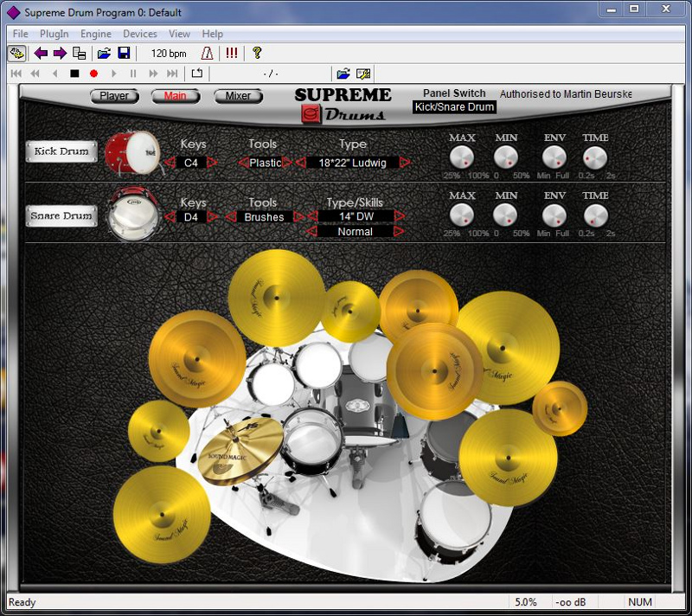Open the PlugIn menu
The image size is (692, 616).
tap(54, 34)
